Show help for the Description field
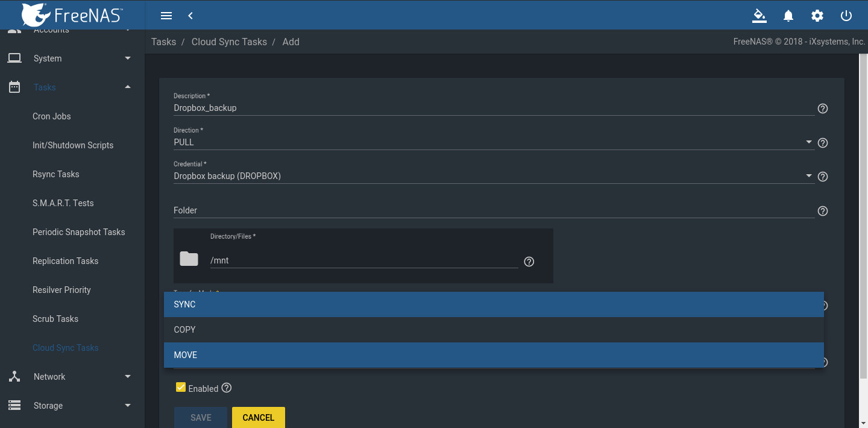 pos(823,109)
